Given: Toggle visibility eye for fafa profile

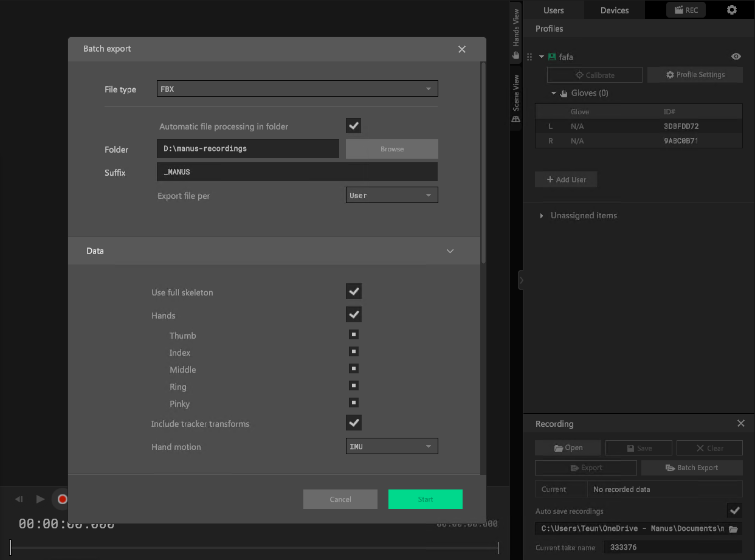Looking at the screenshot, I should 736,57.
